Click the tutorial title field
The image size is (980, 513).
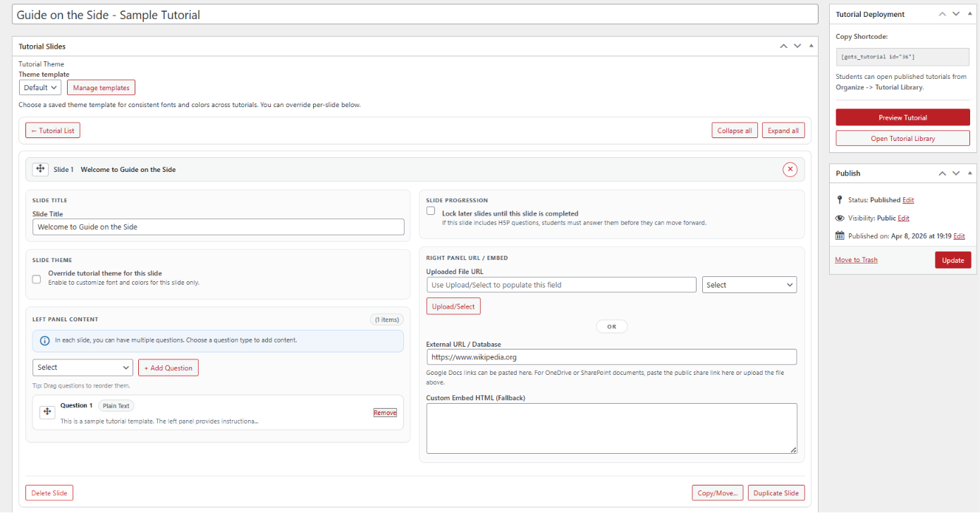pos(415,14)
